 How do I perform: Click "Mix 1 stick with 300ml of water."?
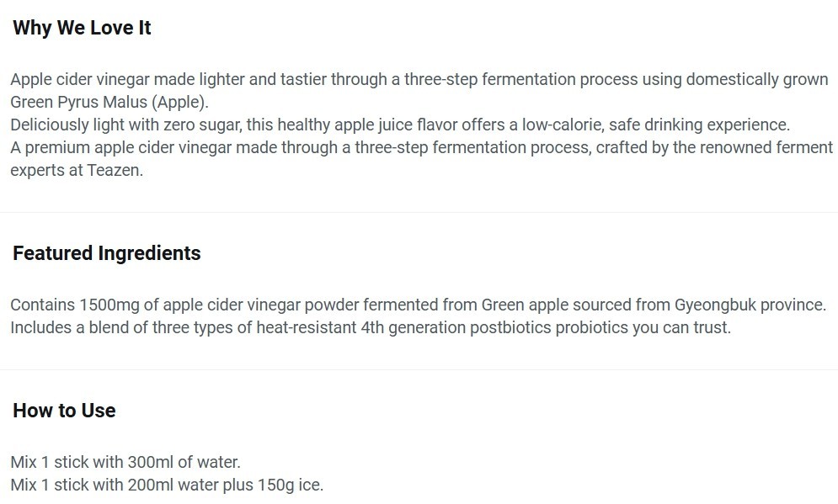(x=125, y=462)
